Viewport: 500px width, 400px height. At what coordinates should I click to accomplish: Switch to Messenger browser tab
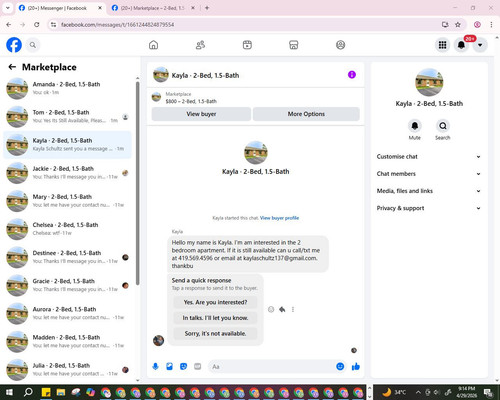[x=61, y=8]
